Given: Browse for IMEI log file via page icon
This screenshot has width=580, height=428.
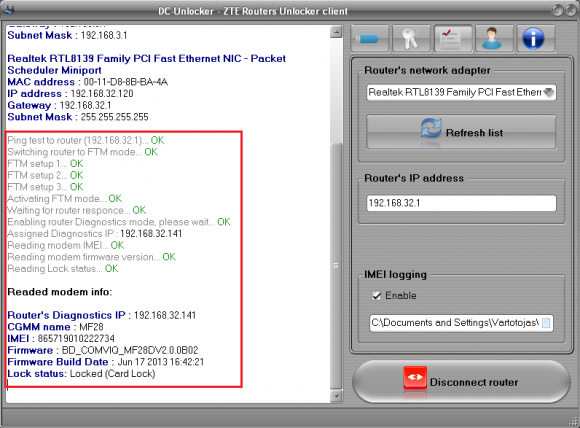Looking at the screenshot, I should click(x=546, y=323).
